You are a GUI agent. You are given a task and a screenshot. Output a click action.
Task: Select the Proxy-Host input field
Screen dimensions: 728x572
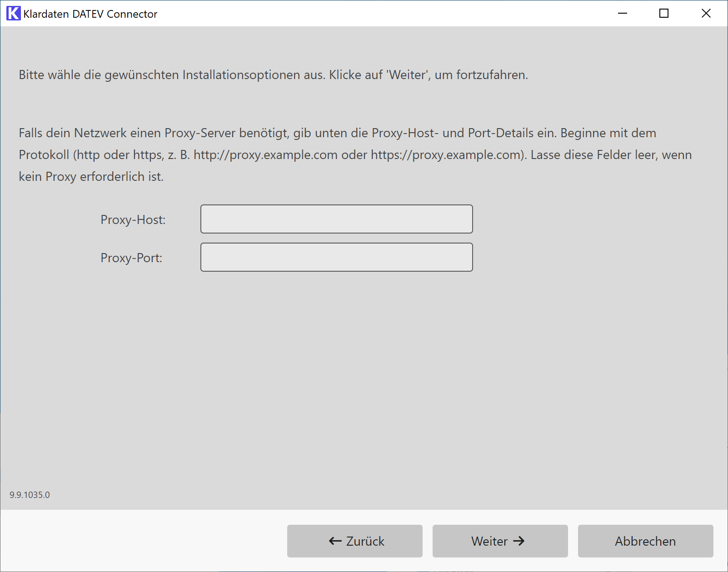tap(336, 219)
